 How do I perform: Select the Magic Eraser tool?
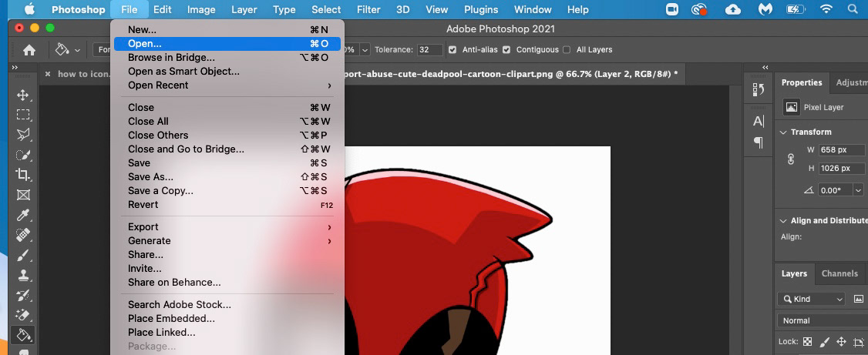(22, 315)
